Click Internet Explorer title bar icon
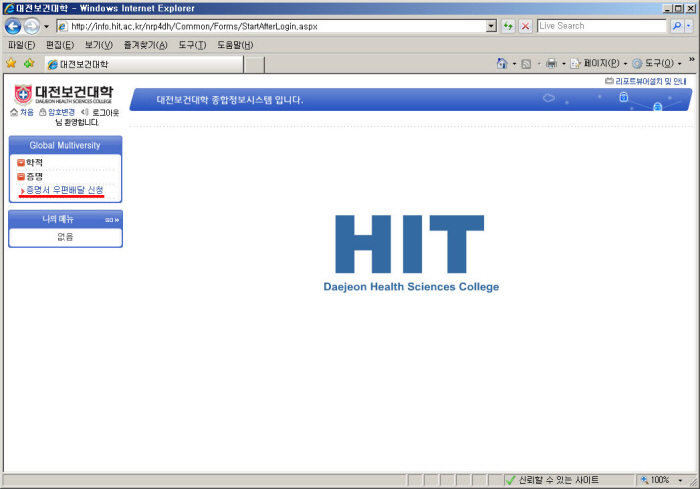The width and height of the screenshot is (700, 489). click(x=8, y=8)
